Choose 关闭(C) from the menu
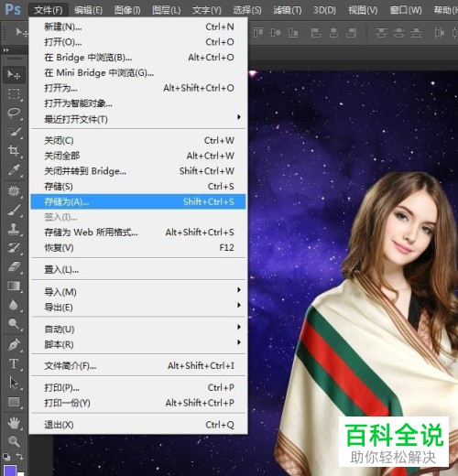The image size is (458, 476). [x=138, y=141]
